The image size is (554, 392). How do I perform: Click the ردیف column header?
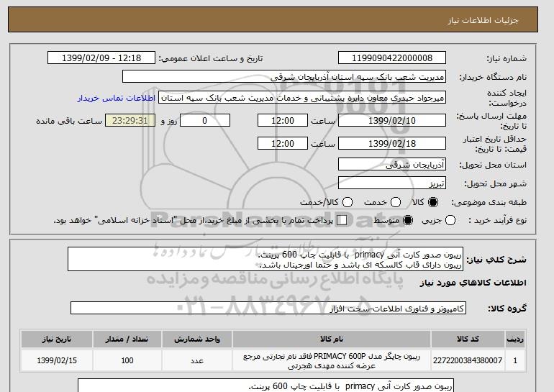coord(515,339)
